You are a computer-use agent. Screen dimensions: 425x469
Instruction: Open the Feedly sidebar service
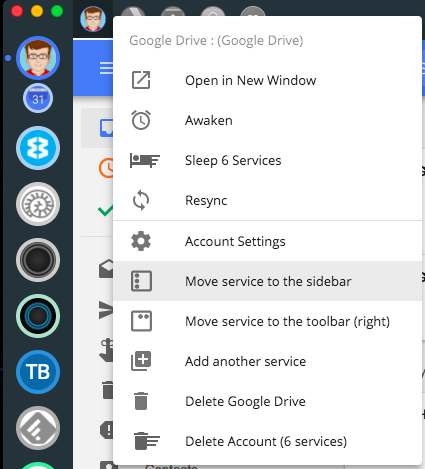[x=38, y=428]
